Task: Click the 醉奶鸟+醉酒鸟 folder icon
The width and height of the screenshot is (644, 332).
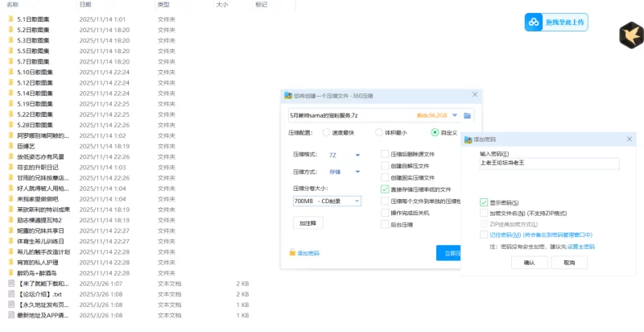Action: tap(10, 273)
